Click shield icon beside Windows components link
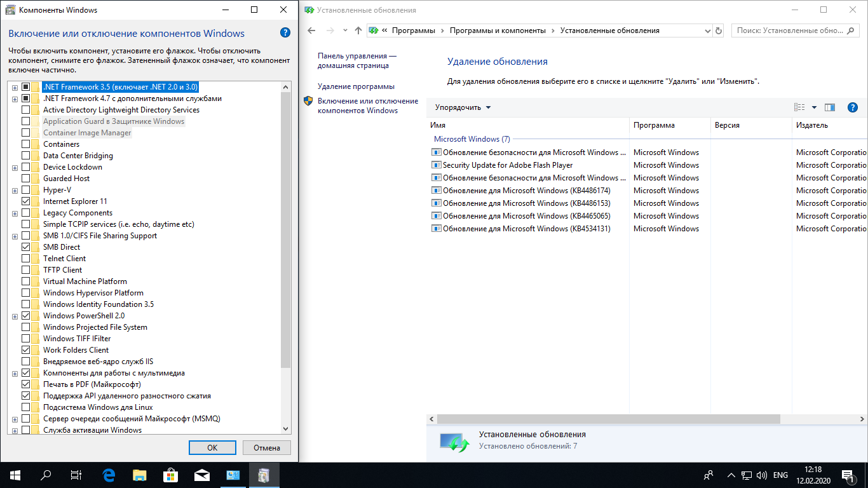The width and height of the screenshot is (868, 488). click(308, 101)
